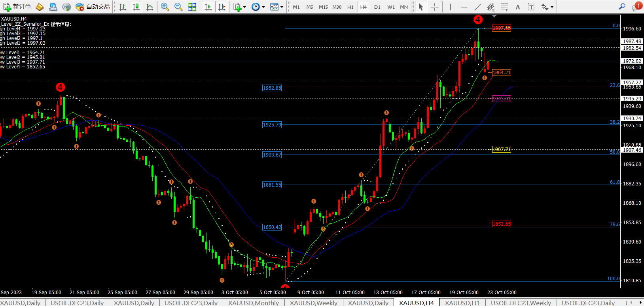The height and width of the screenshot is (306, 644).
Task: Expand the arrows objects dropdown arrow
Action: coord(552,7)
